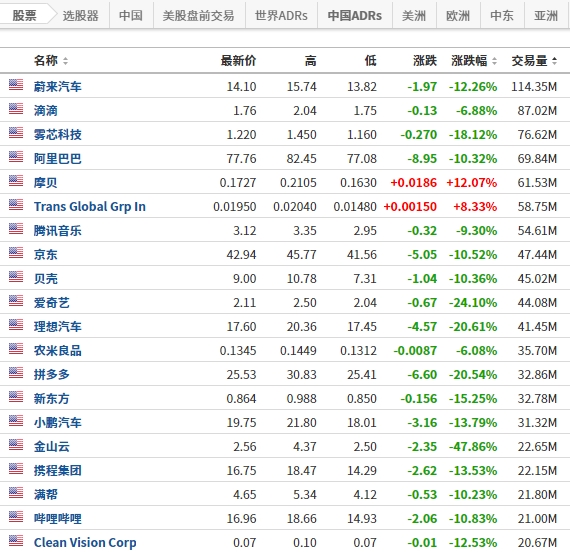Click the flag icon beside Clean Vision Corp

click(16, 541)
